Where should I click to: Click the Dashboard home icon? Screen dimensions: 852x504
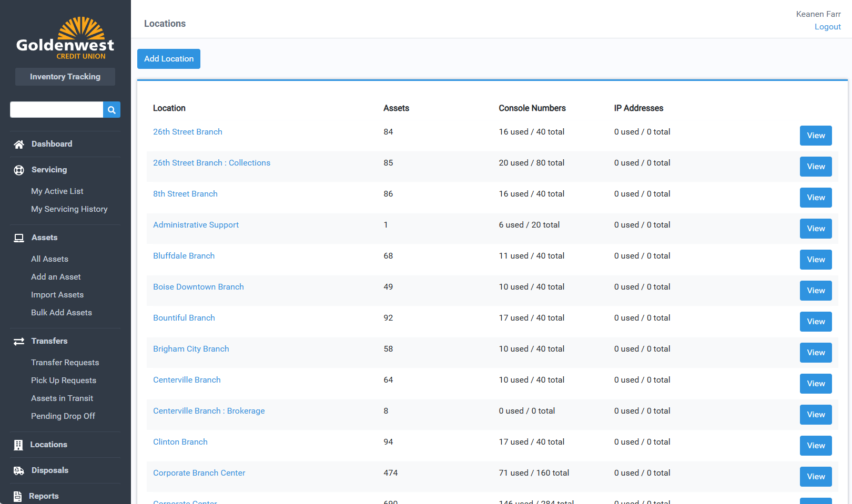(19, 145)
